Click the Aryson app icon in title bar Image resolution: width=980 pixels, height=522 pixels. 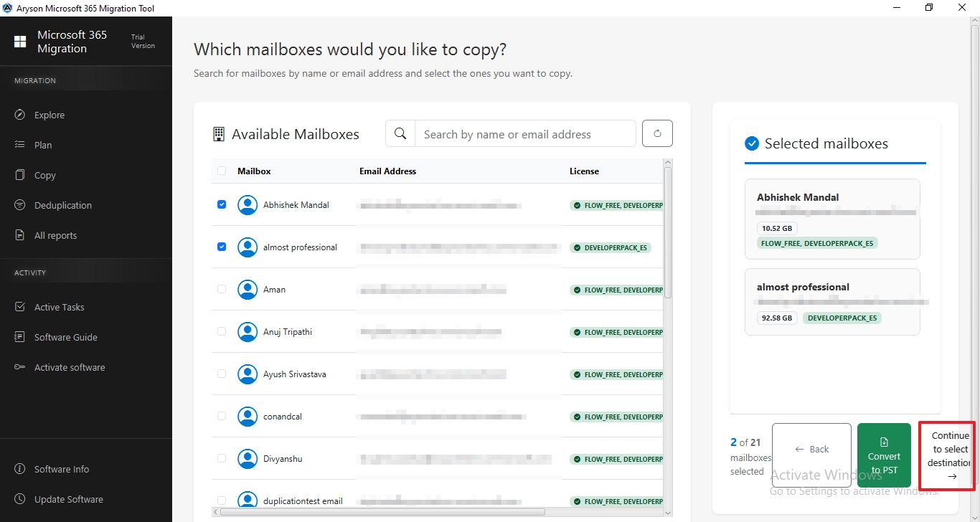click(8, 7)
